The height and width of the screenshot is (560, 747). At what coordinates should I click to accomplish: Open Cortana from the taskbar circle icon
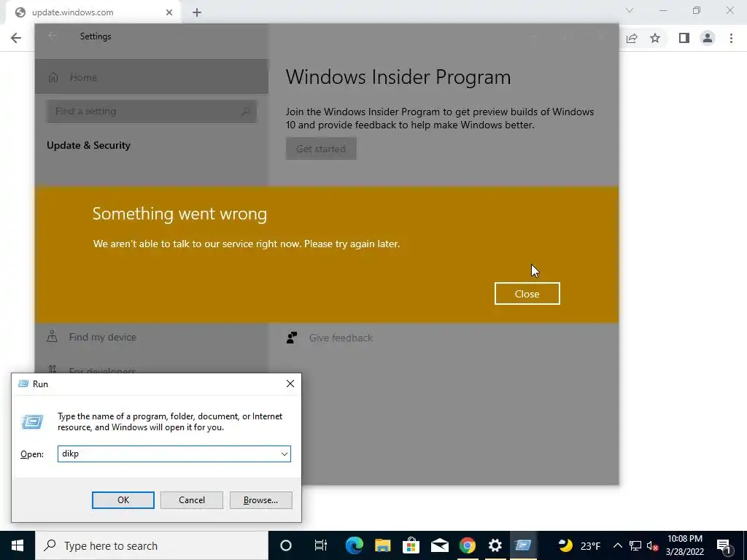[x=286, y=545]
